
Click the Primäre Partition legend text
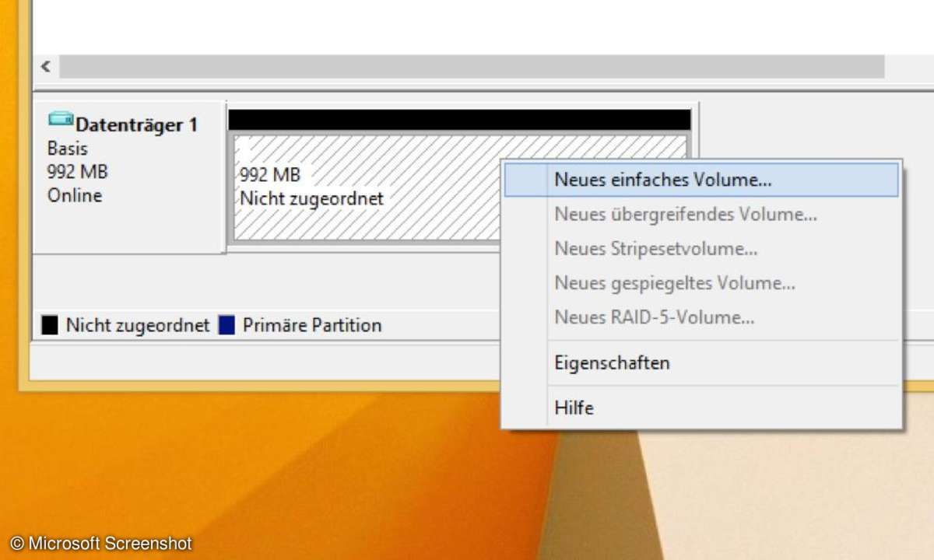coord(312,325)
